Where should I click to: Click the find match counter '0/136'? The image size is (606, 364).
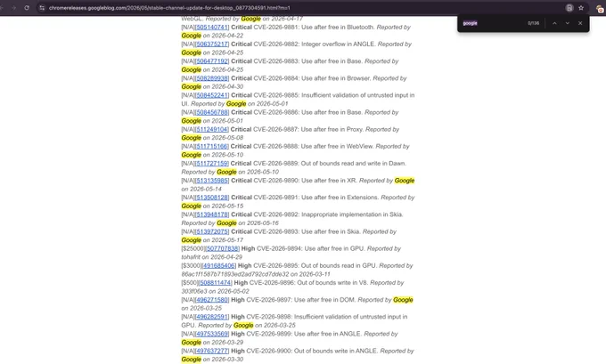click(x=533, y=23)
